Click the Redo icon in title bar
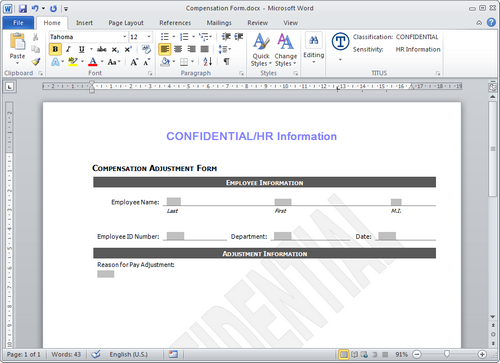The height and width of the screenshot is (363, 500). tap(53, 8)
